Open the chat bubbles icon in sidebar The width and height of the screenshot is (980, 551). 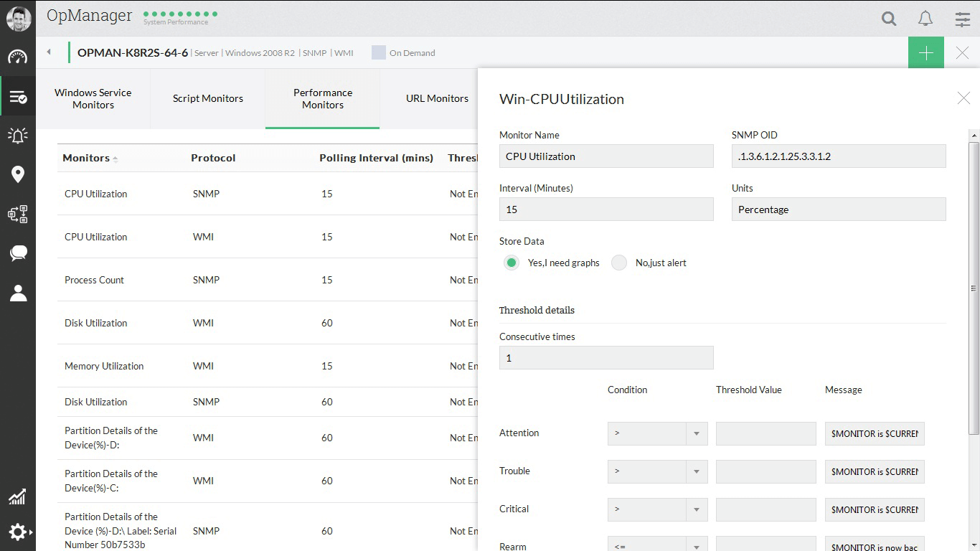(18, 253)
